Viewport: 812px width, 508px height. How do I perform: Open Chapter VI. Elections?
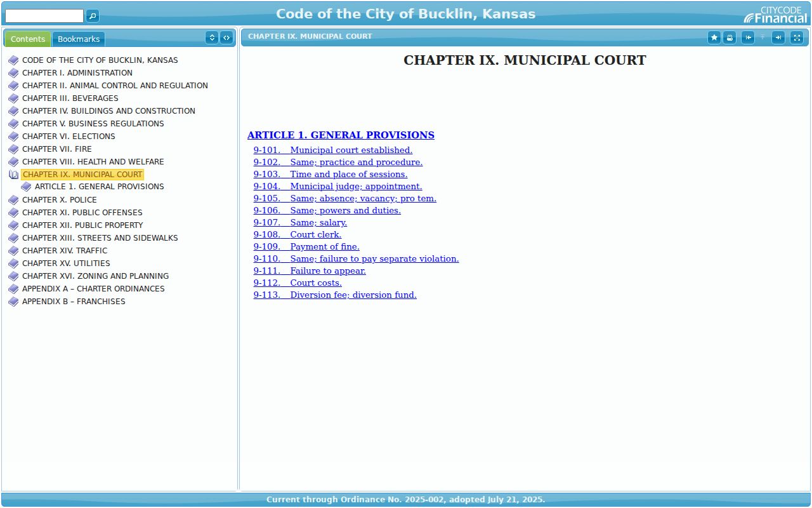point(69,137)
